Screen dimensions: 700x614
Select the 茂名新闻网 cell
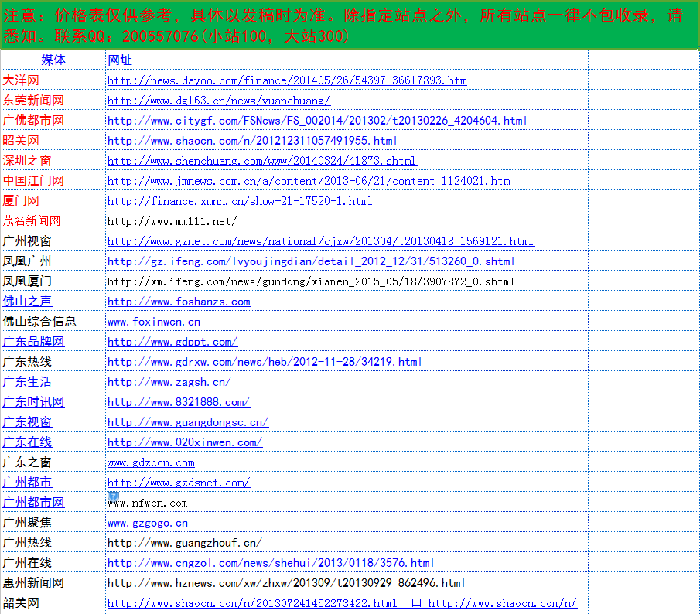click(x=53, y=220)
